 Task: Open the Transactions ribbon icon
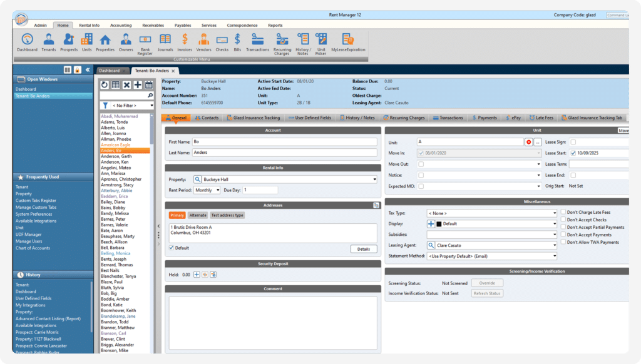point(257,43)
